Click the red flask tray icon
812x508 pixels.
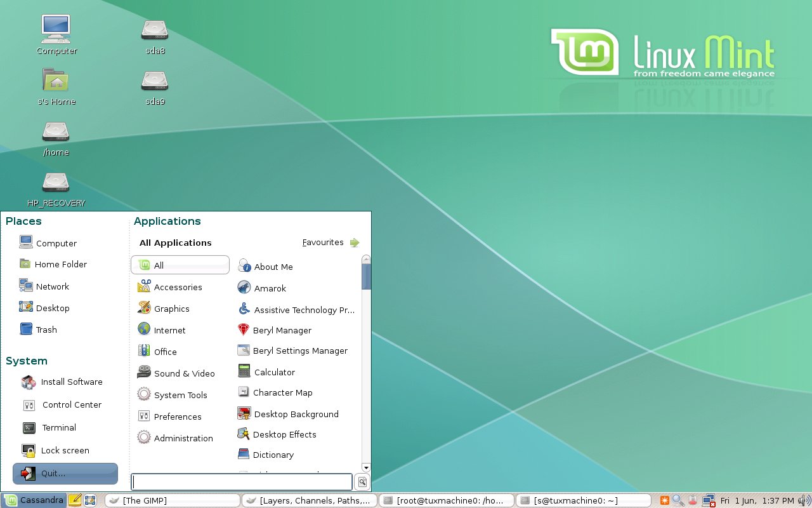coord(693,500)
